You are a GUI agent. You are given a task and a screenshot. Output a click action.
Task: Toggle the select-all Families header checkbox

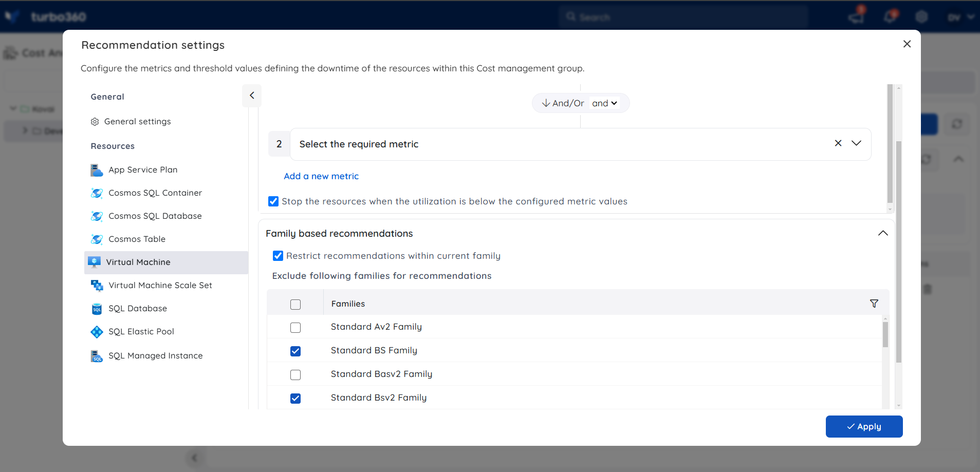(295, 305)
